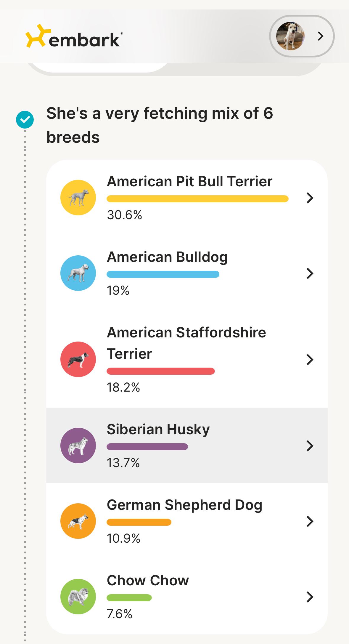
Task: Click the American Bulldog breed icon
Action: (78, 273)
